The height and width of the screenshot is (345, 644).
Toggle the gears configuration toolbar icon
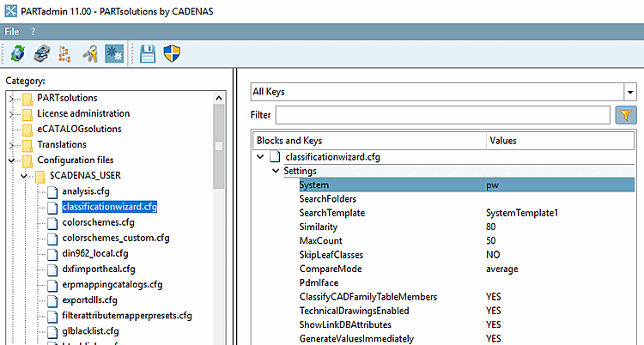(114, 53)
